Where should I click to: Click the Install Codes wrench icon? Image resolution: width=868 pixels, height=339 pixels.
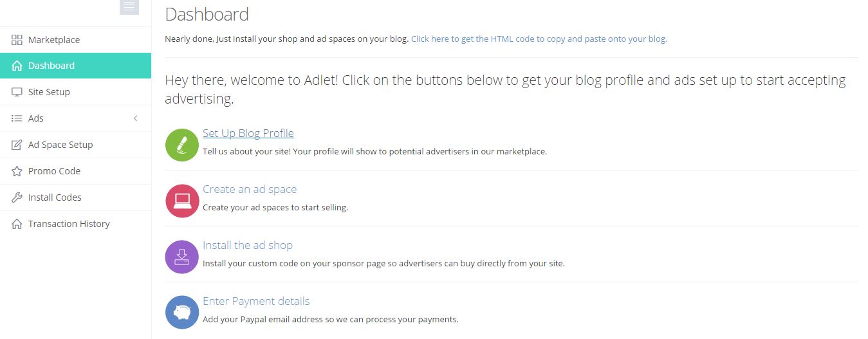coord(17,197)
